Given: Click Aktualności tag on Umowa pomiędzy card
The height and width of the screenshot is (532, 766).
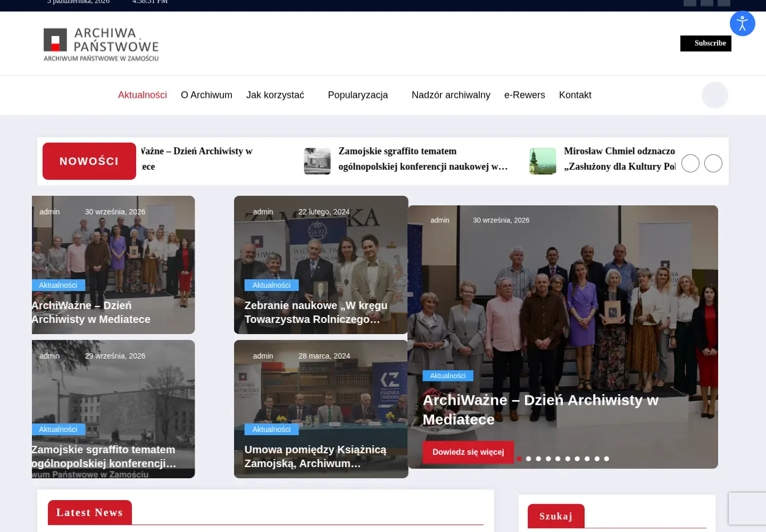Looking at the screenshot, I should tap(271, 429).
